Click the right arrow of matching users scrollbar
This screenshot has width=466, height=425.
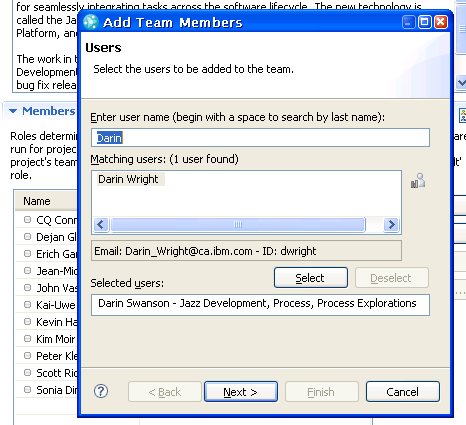(392, 225)
